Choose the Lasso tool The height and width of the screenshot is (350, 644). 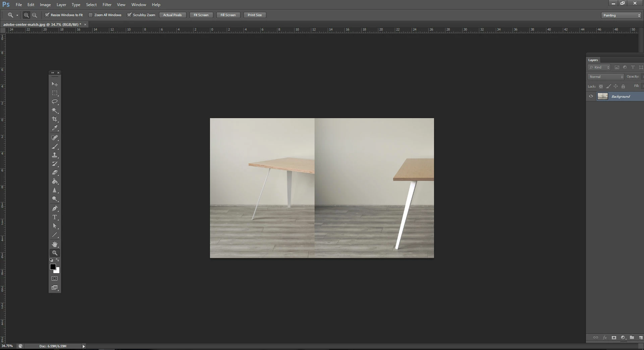[55, 102]
